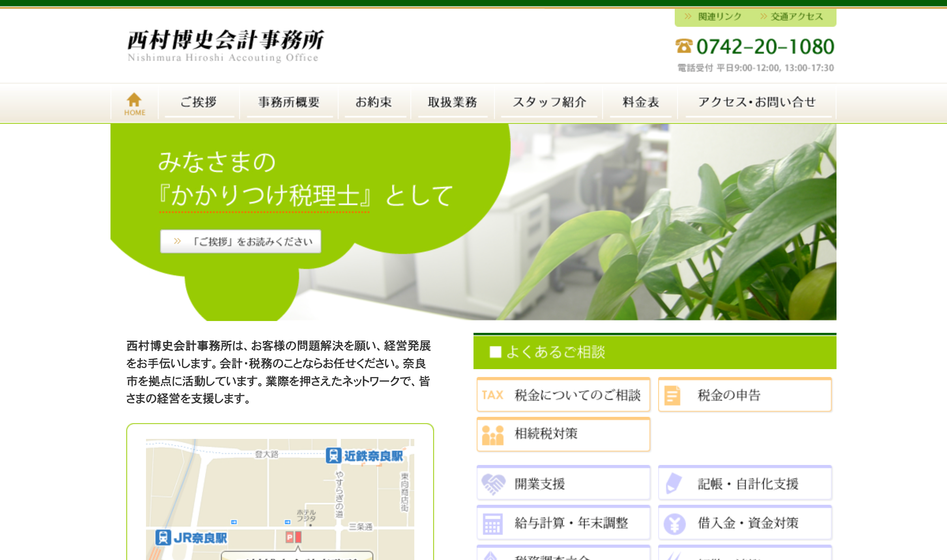Open the 事務所概要 menu item
This screenshot has width=947, height=560.
click(x=289, y=103)
